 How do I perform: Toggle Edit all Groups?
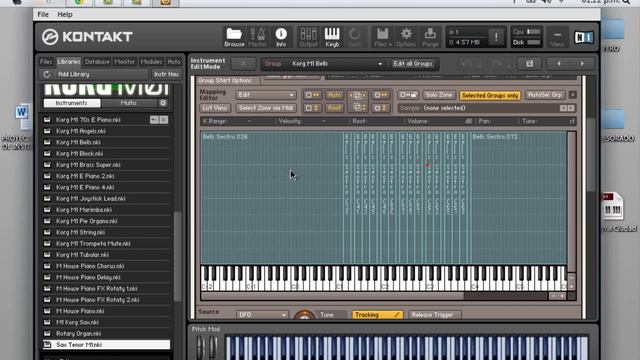pyautogui.click(x=413, y=64)
